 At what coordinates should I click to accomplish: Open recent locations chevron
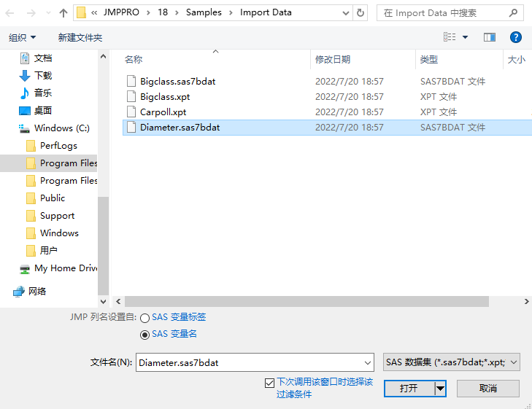(x=48, y=13)
